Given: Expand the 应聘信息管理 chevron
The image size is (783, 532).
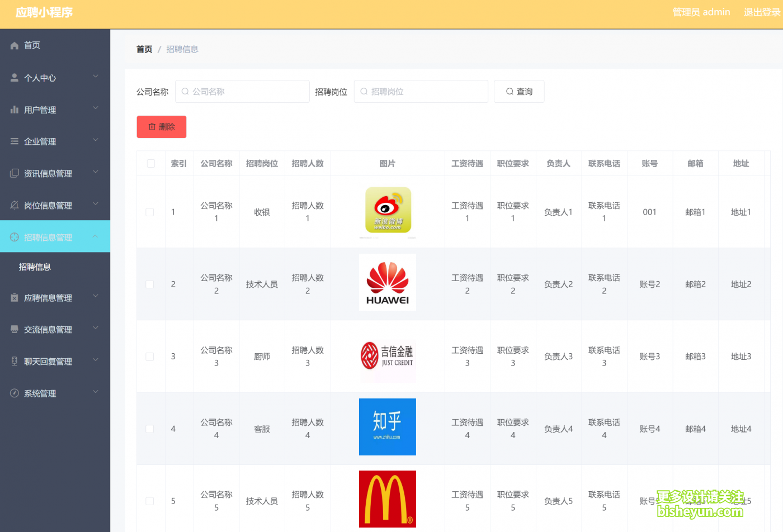Looking at the screenshot, I should (96, 297).
